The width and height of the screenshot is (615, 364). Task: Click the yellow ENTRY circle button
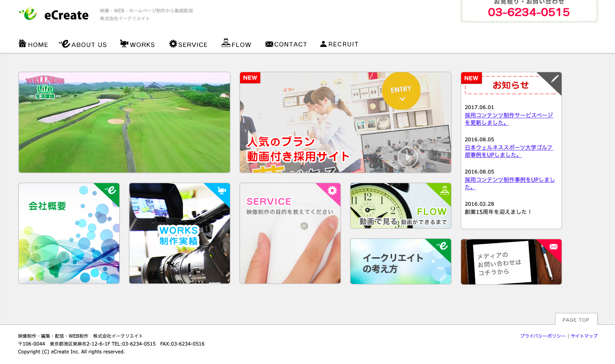point(401,91)
